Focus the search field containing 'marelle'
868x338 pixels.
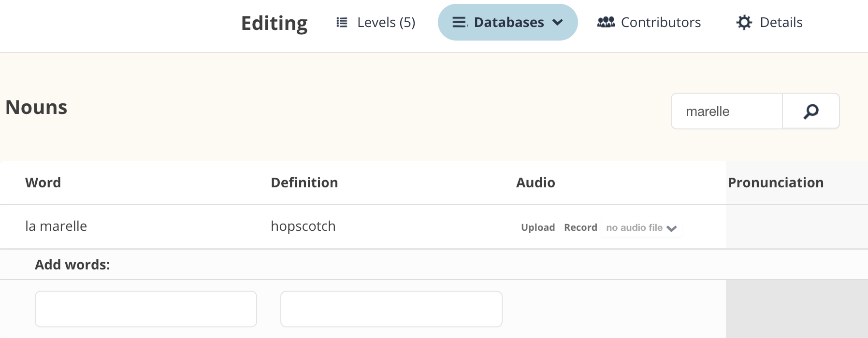coord(726,112)
